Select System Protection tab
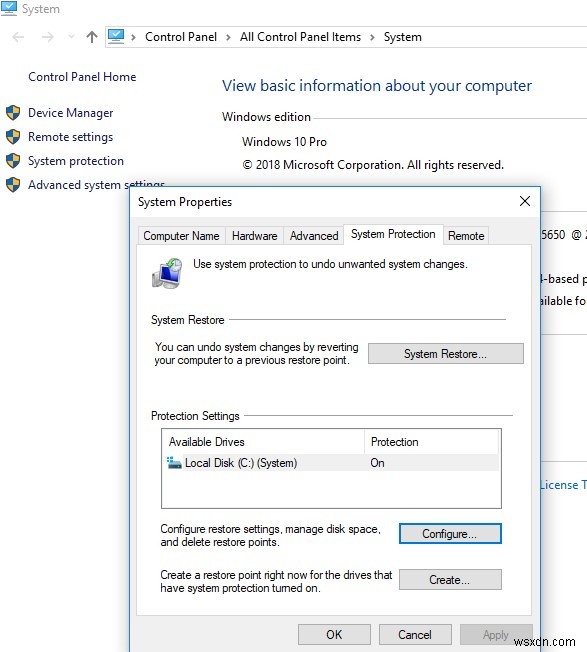The width and height of the screenshot is (587, 652). (393, 234)
